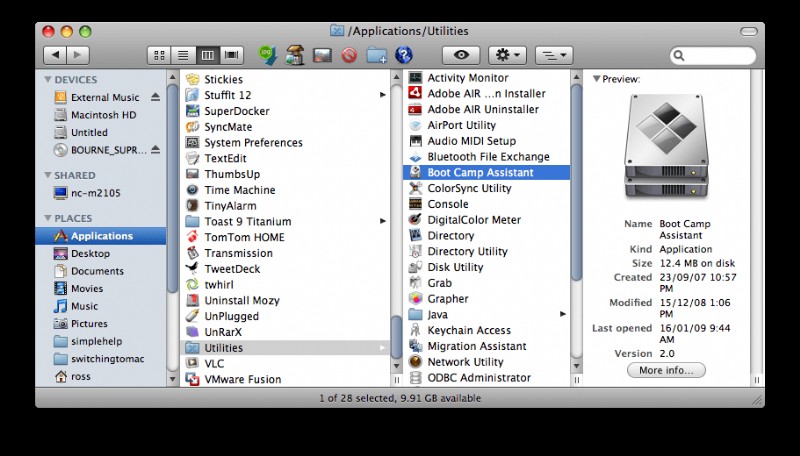Click the red prohibited sign toolbar icon
800x456 pixels.
(x=349, y=55)
